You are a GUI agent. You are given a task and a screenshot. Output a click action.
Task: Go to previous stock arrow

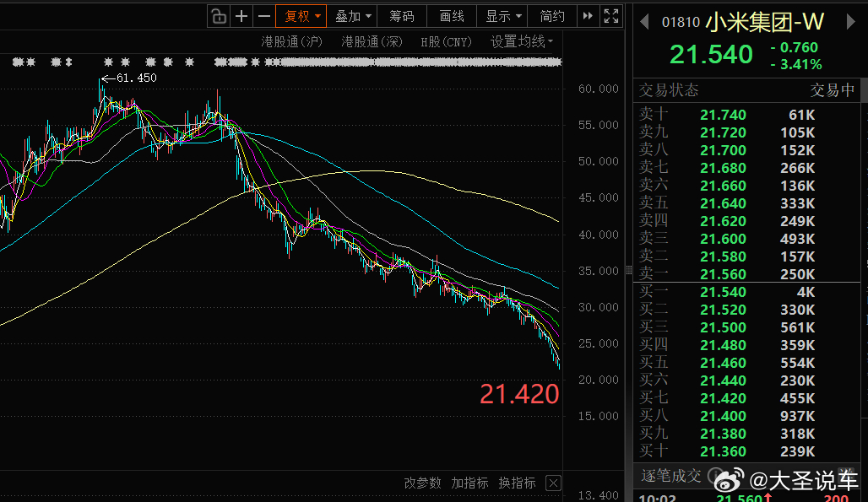point(643,22)
